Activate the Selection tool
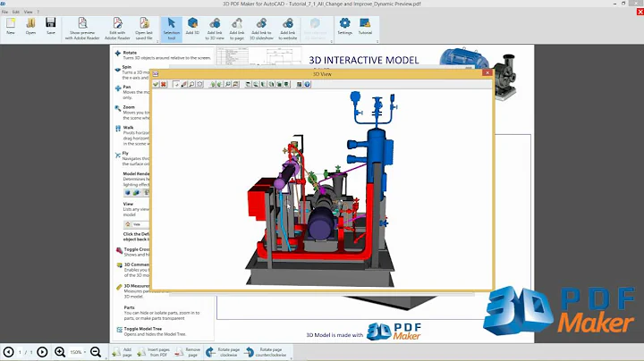This screenshot has height=361, width=644. point(171,29)
